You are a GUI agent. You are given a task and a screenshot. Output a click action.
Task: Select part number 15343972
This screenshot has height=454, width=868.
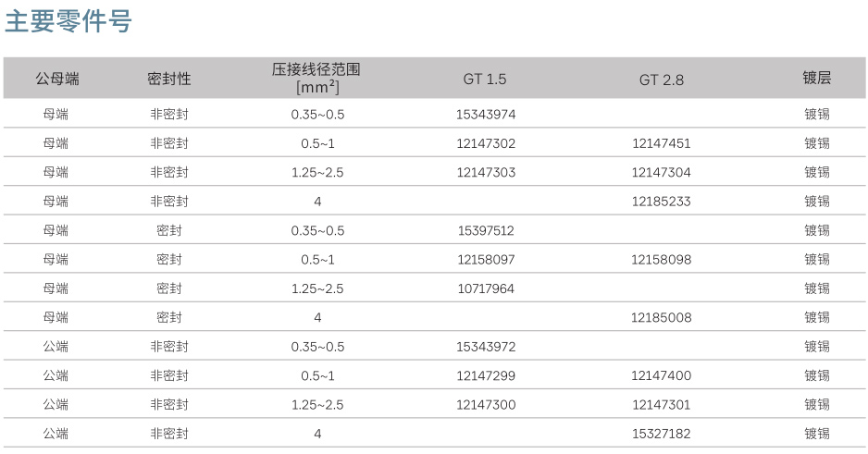[x=486, y=347]
